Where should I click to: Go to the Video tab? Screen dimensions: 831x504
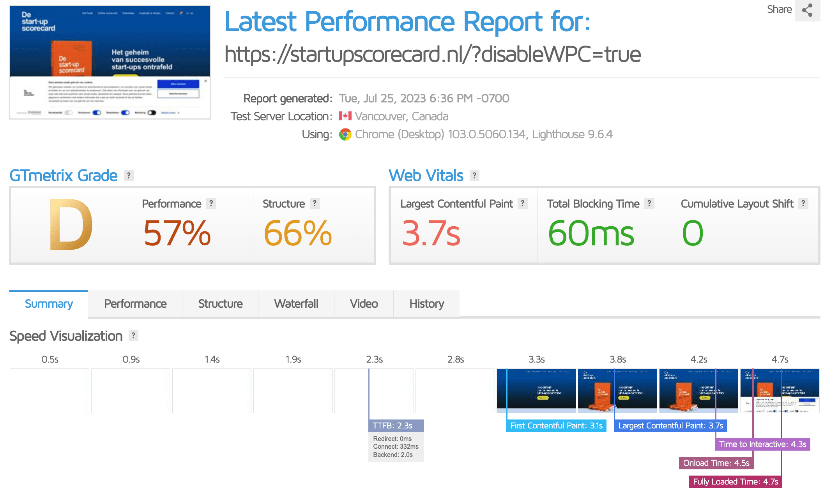coord(363,304)
